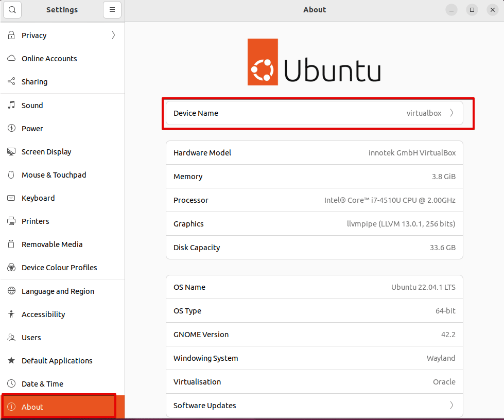The width and height of the screenshot is (504, 420).
Task: Select the About sidebar entry
Action: pyautogui.click(x=62, y=407)
